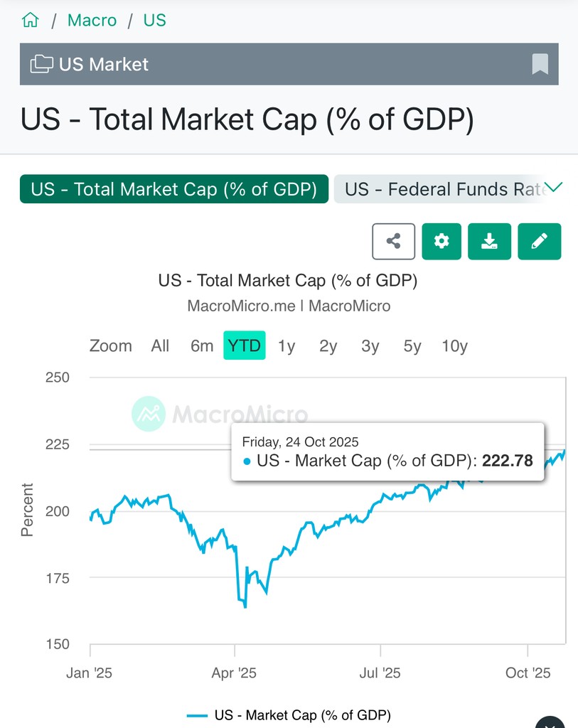This screenshot has width=578, height=728.
Task: Download the chart data
Action: (489, 241)
